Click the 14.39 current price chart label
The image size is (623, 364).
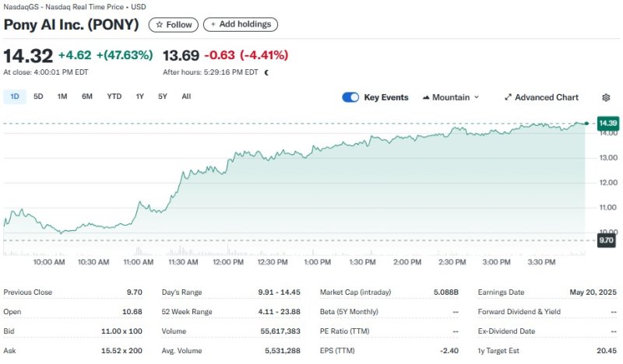[608, 123]
